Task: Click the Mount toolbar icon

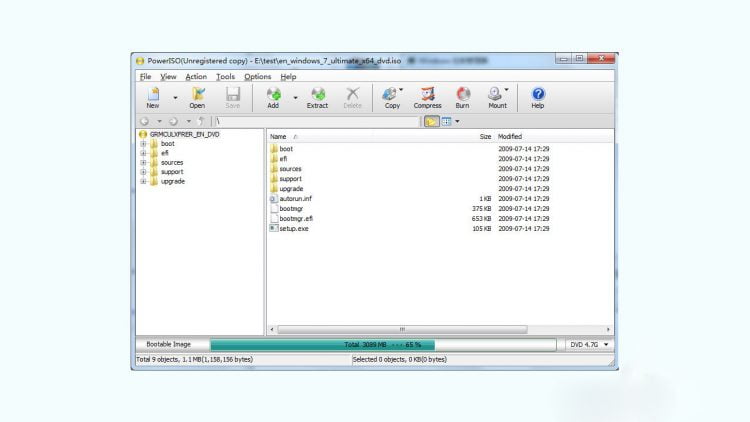Action: (x=497, y=98)
